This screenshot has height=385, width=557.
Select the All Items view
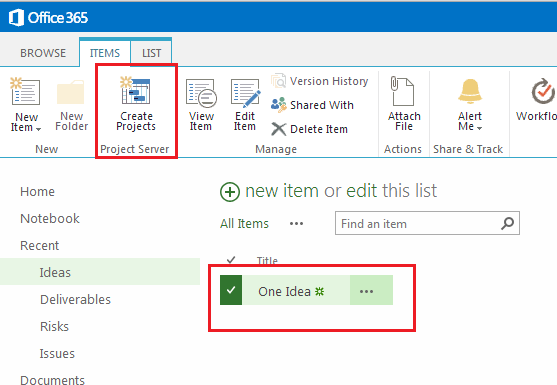[244, 223]
